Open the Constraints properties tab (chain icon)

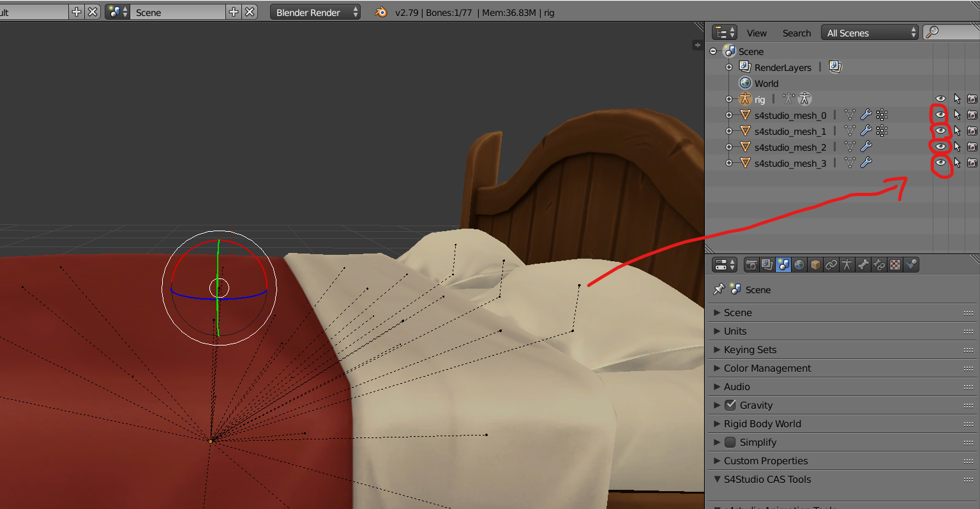tap(831, 264)
